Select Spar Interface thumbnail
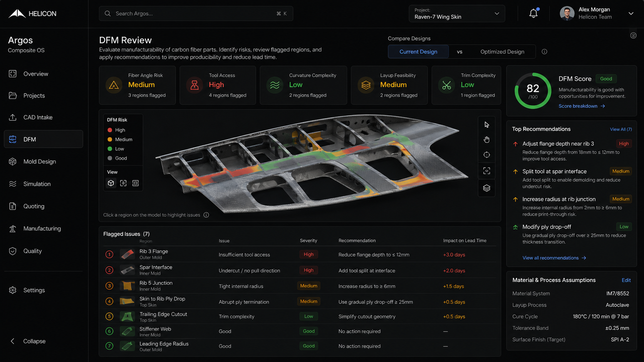644x362 pixels. 127,270
